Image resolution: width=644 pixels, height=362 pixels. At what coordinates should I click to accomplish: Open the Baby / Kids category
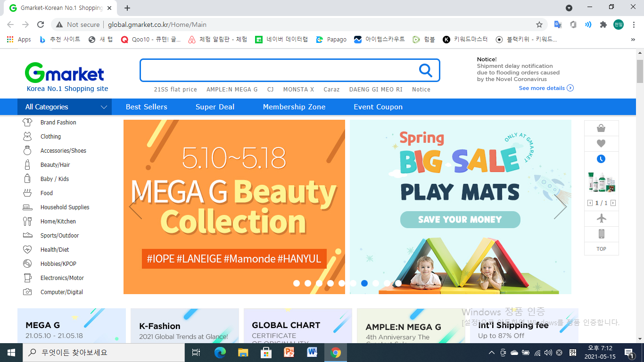click(x=55, y=179)
